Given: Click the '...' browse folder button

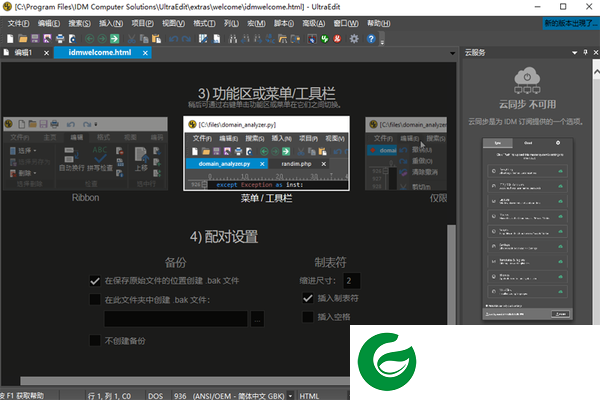Looking at the screenshot, I should [x=257, y=319].
